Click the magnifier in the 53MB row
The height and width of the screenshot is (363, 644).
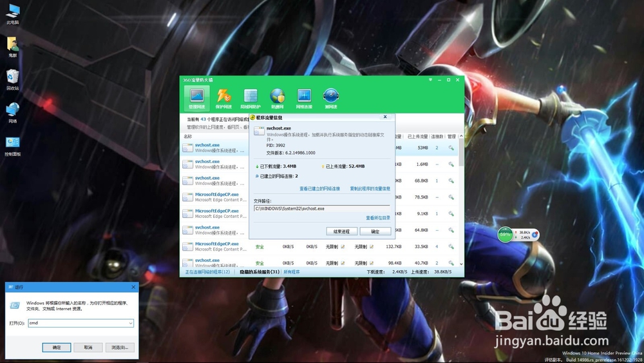451,148
